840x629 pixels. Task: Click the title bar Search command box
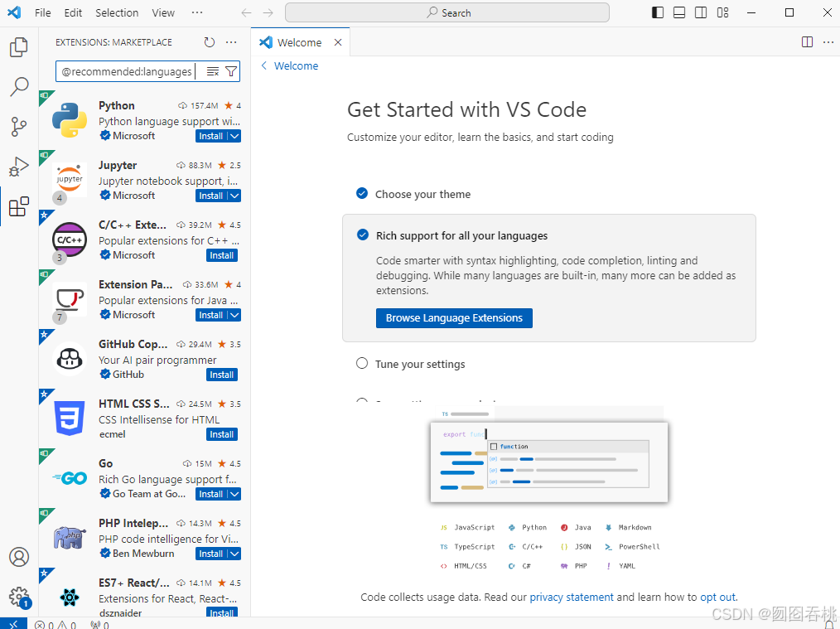[447, 13]
